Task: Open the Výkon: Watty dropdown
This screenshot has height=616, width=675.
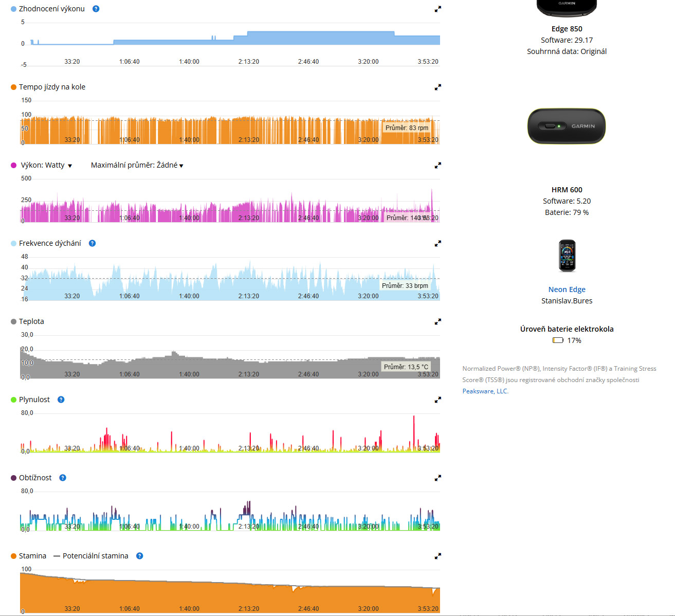Action: pos(46,165)
